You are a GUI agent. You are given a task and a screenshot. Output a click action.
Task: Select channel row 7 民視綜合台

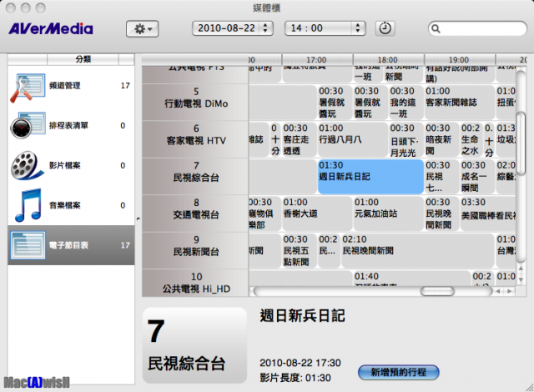click(195, 176)
